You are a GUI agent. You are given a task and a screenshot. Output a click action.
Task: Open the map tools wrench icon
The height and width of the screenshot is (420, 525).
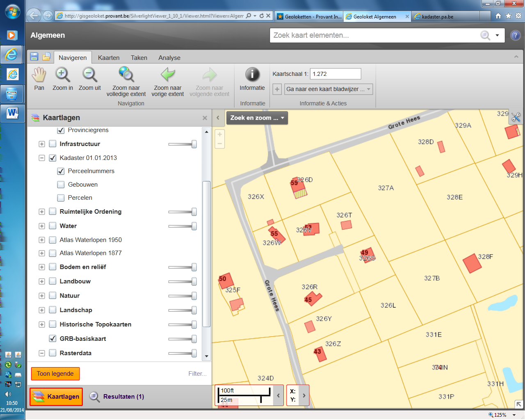click(x=516, y=118)
